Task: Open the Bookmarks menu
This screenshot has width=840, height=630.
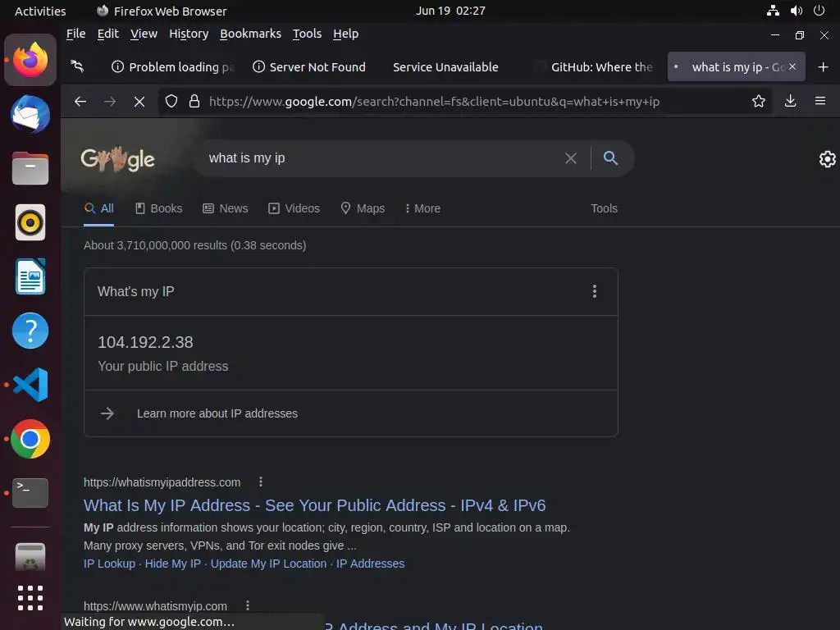Action: click(250, 34)
